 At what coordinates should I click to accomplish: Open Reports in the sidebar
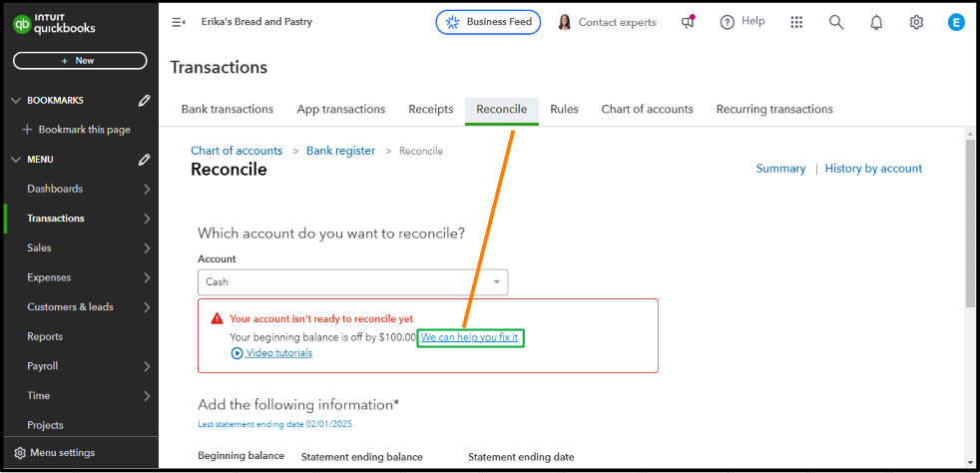click(45, 336)
